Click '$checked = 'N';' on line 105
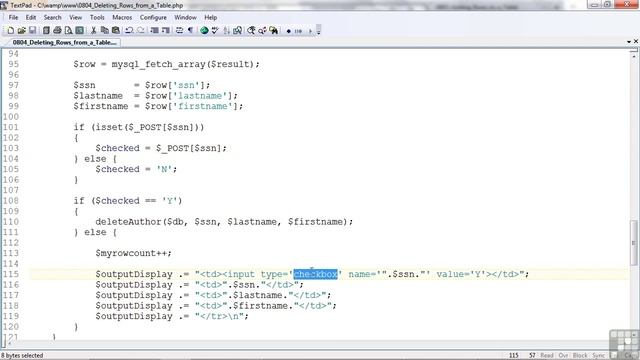Image resolution: width=640 pixels, height=360 pixels. (136, 169)
